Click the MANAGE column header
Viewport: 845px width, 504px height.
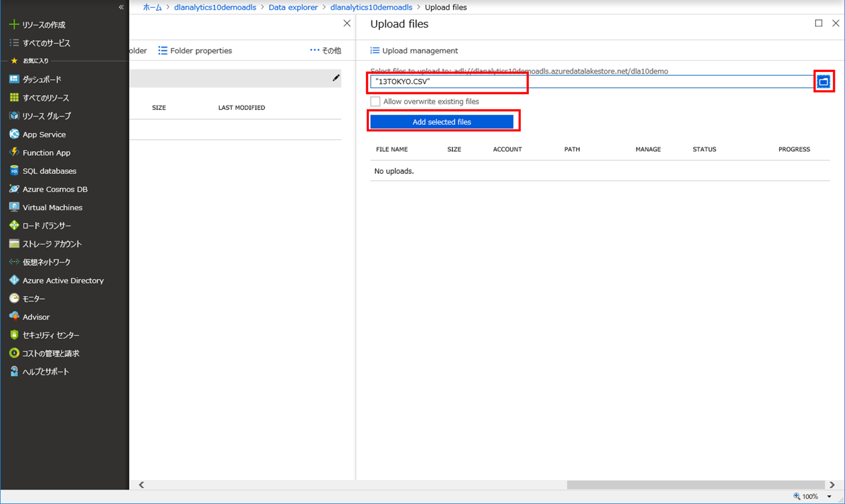click(x=648, y=150)
